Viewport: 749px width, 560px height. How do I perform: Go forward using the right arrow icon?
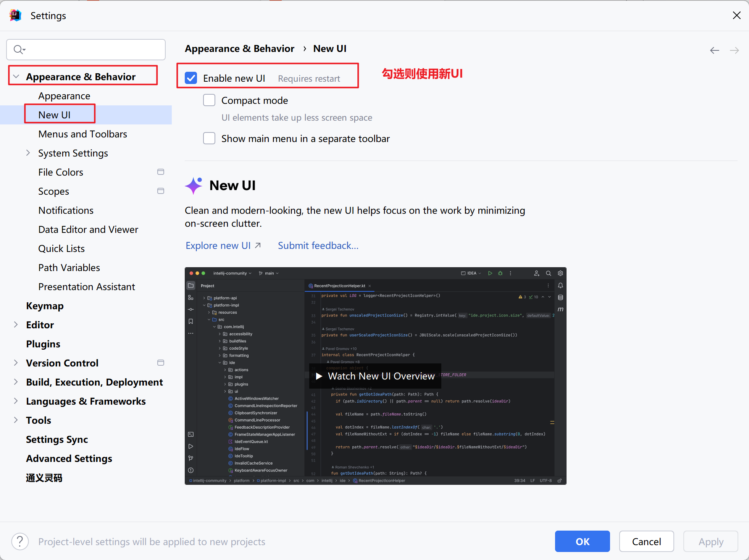(x=734, y=50)
